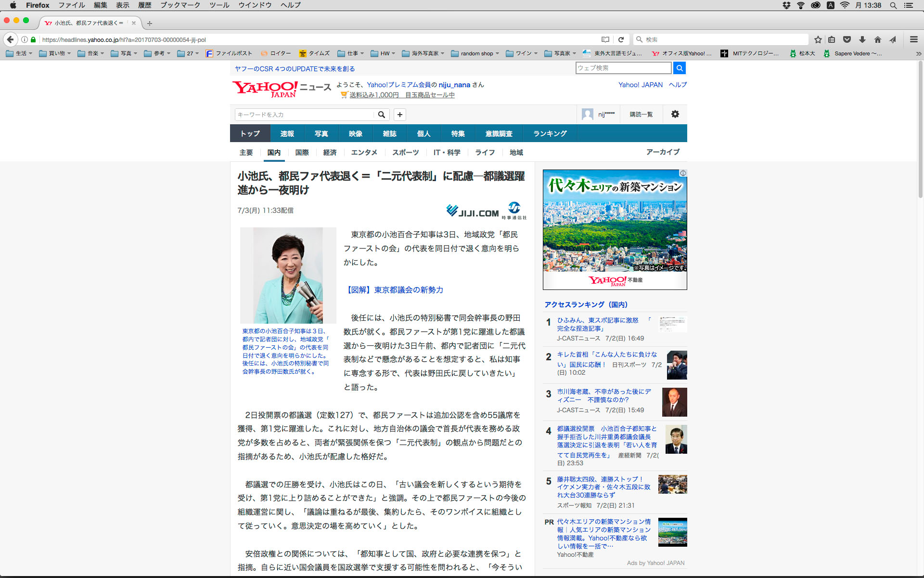Click the Yahoo news settings gear
The width and height of the screenshot is (924, 578).
point(675,114)
